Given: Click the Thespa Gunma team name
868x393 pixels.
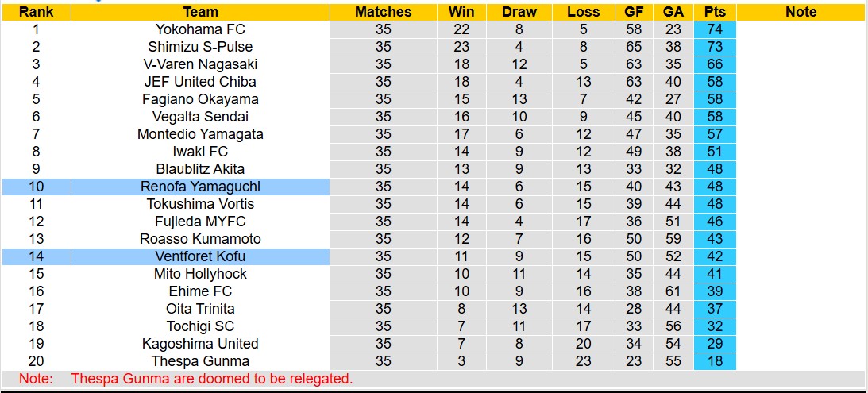Looking at the screenshot, I should [x=200, y=361].
